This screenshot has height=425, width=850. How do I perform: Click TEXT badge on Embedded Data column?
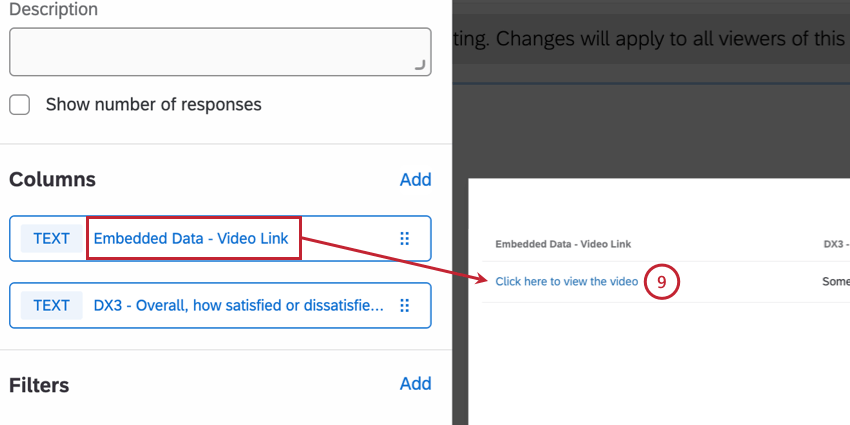(51, 238)
